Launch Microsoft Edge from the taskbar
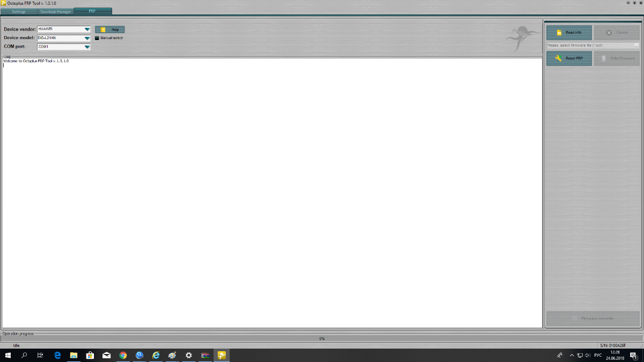644x362 pixels. pos(57,355)
